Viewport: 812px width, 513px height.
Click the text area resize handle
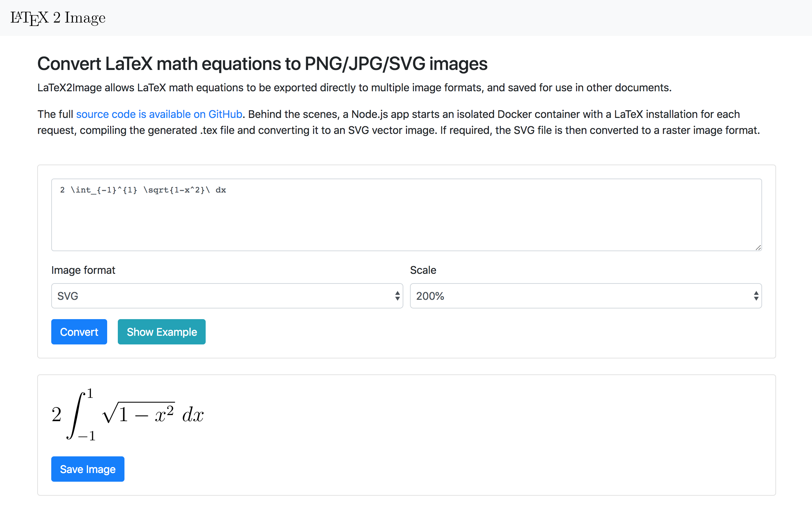(x=758, y=248)
